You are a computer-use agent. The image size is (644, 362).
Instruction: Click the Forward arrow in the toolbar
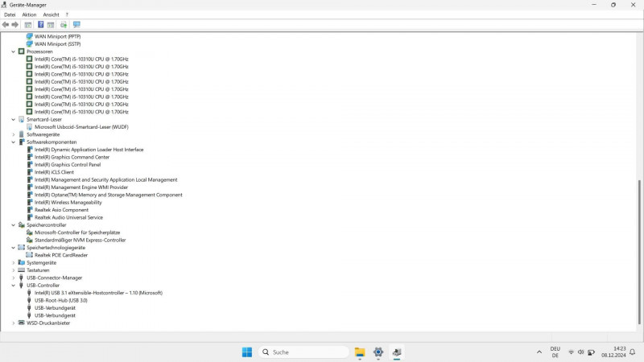[15, 25]
